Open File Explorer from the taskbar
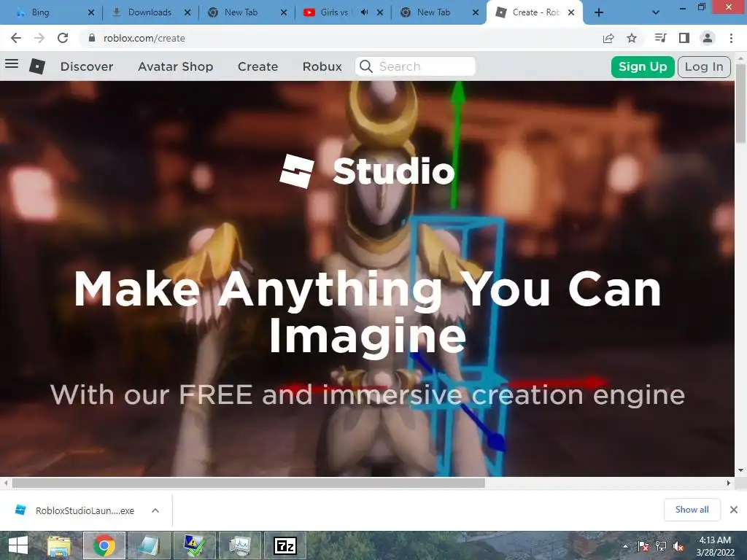This screenshot has height=560, width=747. 58,545
